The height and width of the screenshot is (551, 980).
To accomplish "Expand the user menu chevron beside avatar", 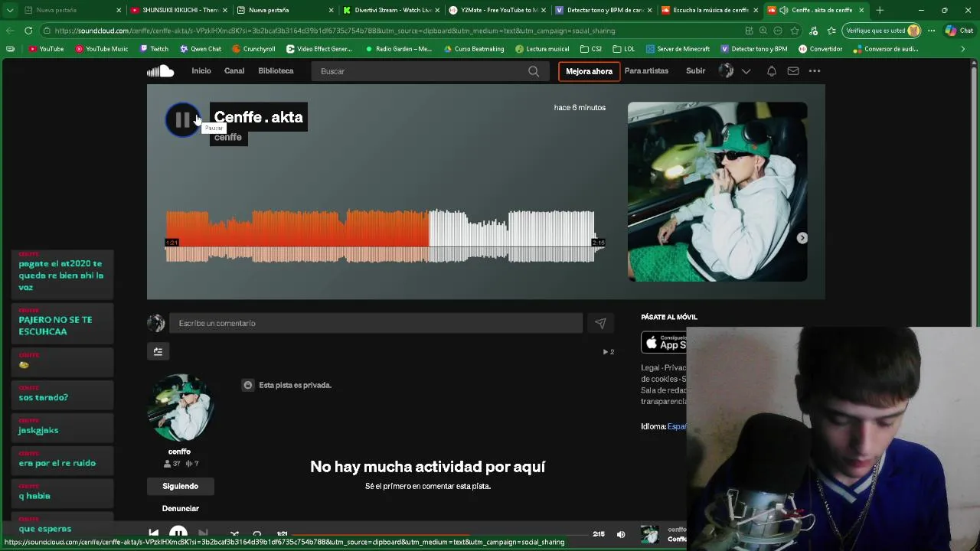I will tap(746, 71).
